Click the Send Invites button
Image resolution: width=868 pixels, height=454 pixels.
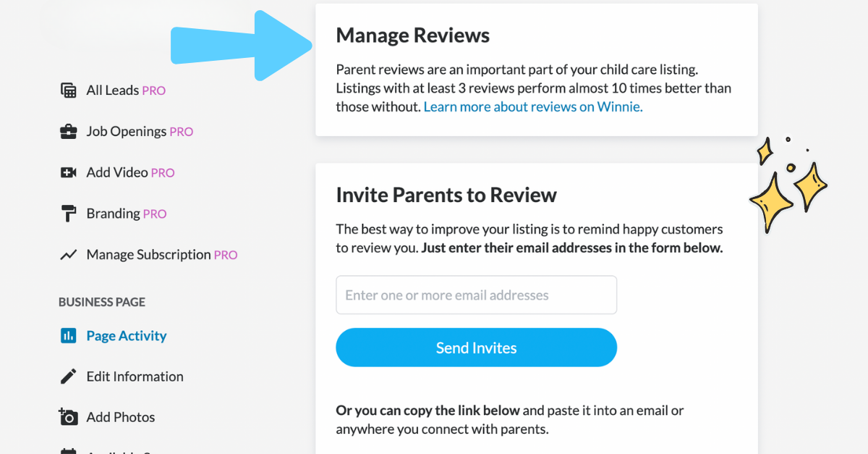pos(476,348)
